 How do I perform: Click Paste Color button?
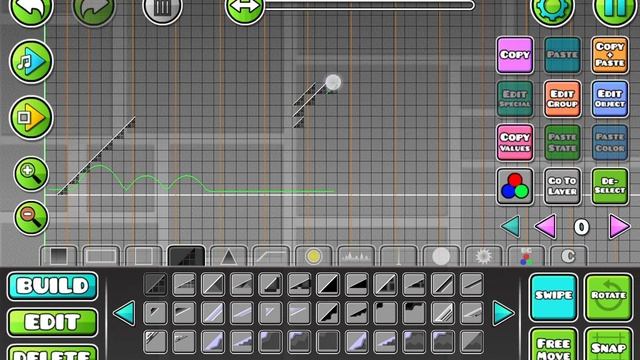tap(610, 142)
